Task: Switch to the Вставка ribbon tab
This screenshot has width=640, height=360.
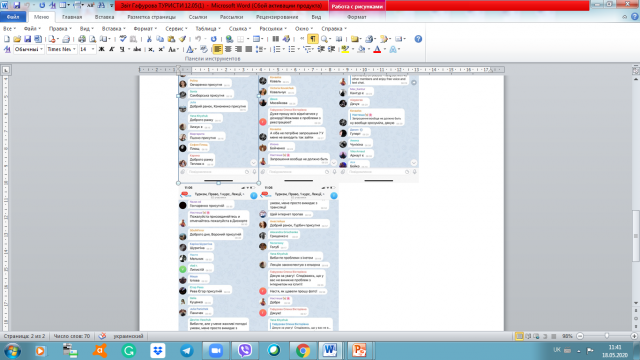Action: click(104, 17)
